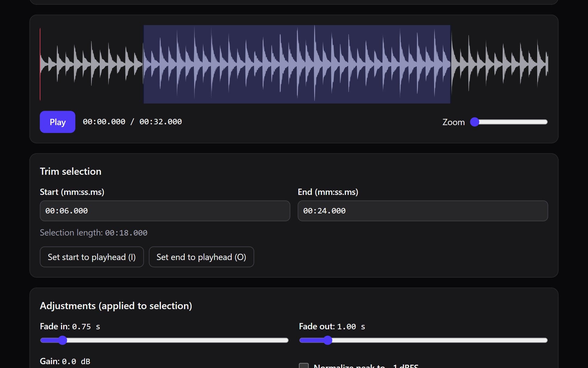Screen dimensions: 588x368
Task: Click the End (mm:ss.ms) label
Action: [328, 192]
